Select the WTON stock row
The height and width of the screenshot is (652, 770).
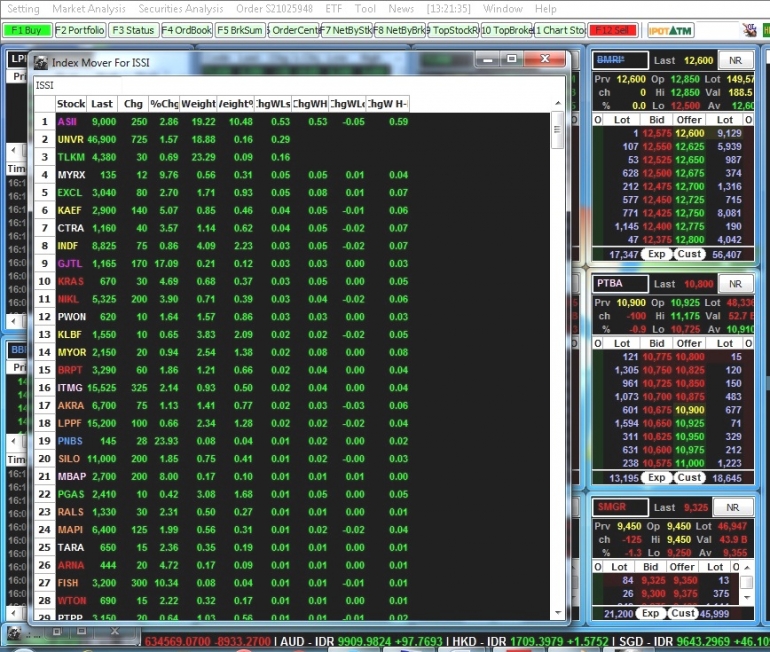tap(222, 600)
